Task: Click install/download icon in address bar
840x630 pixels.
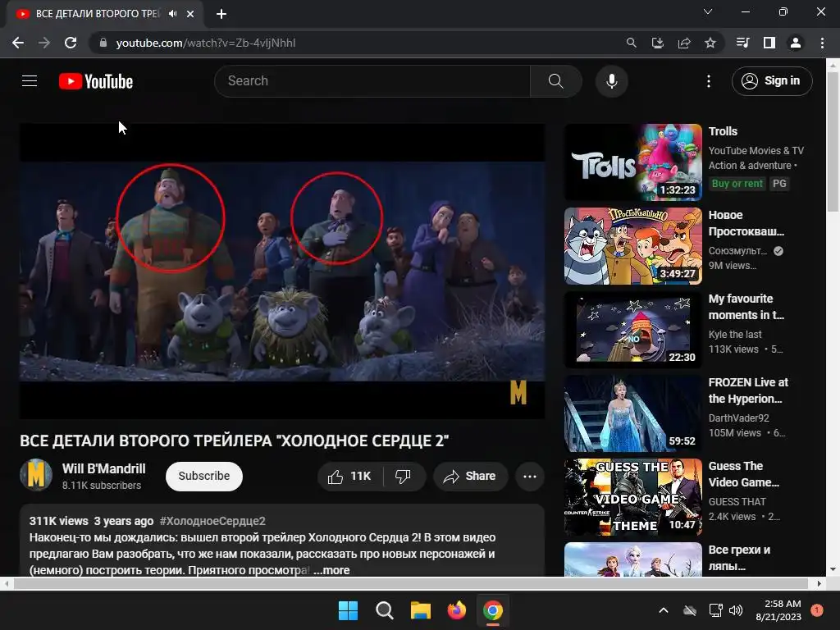Action: point(658,43)
